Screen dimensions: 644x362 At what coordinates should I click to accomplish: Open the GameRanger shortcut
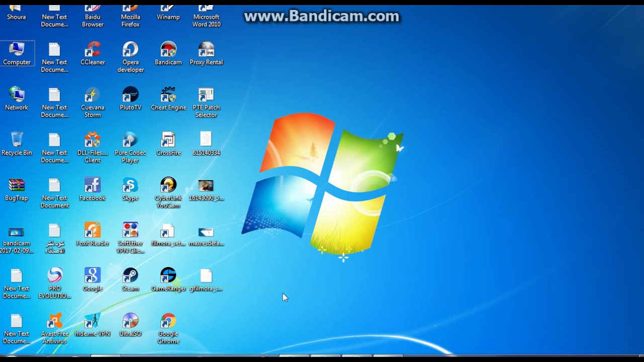pyautogui.click(x=168, y=280)
